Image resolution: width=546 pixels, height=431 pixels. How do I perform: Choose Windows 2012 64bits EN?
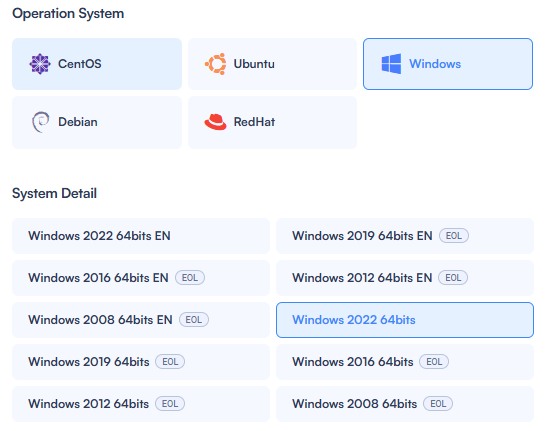(405, 278)
